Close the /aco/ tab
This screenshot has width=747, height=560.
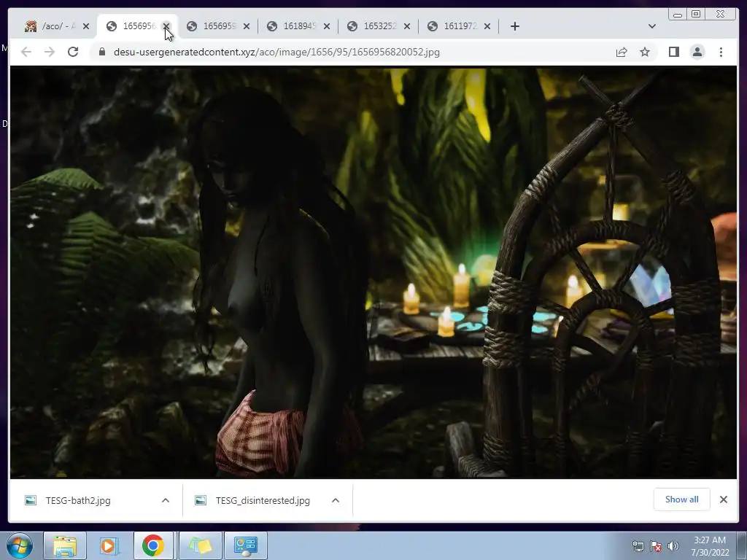[x=86, y=26]
